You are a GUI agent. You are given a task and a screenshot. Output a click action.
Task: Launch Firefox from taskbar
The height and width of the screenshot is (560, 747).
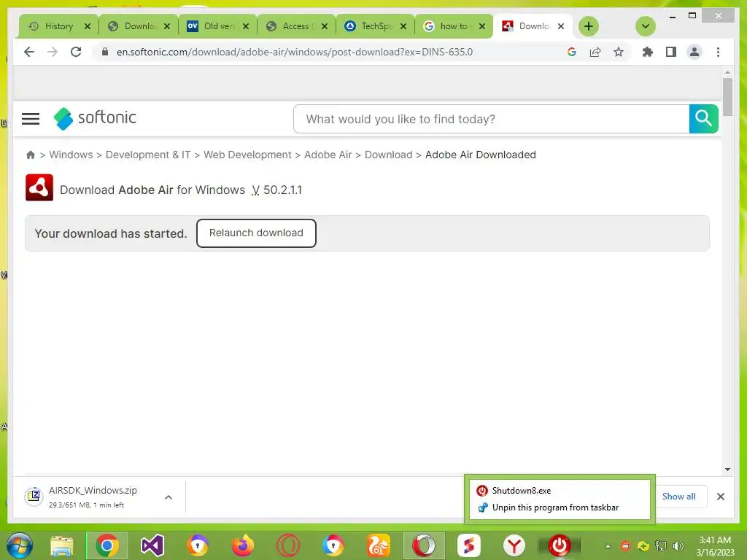242,545
